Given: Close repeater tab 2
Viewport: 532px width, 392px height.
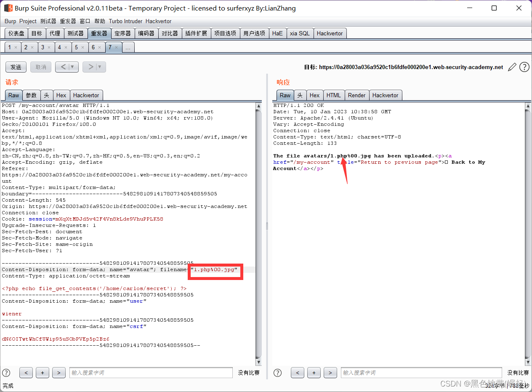Looking at the screenshot, I should (x=32, y=48).
